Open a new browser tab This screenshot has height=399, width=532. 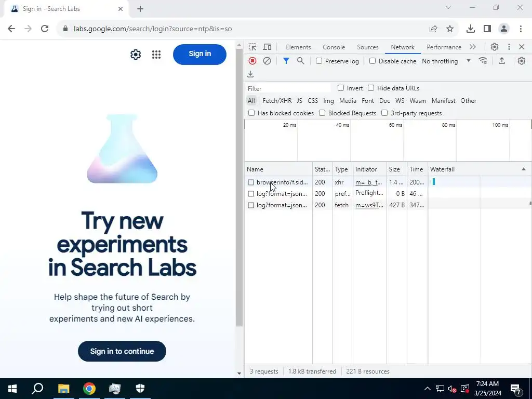(x=140, y=9)
